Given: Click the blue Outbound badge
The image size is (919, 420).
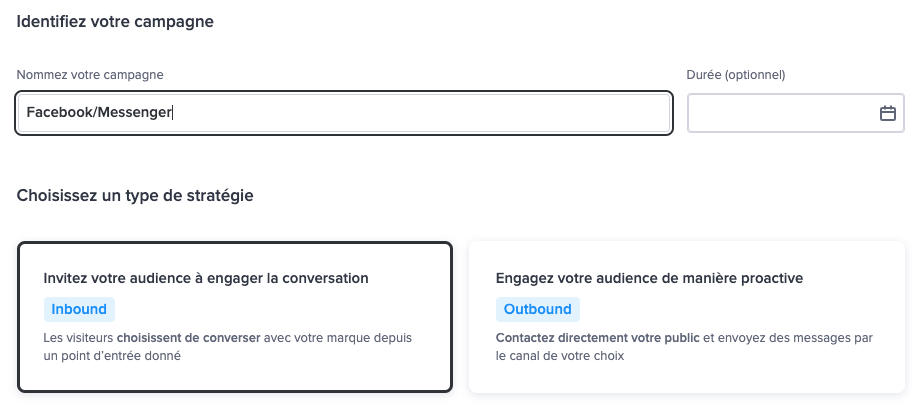Looking at the screenshot, I should pyautogui.click(x=537, y=309).
